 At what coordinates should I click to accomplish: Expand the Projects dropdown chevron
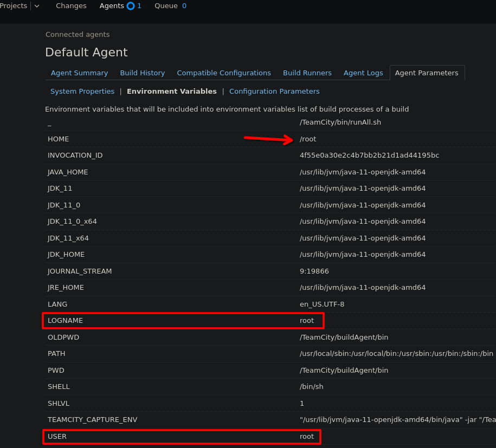click(37, 6)
